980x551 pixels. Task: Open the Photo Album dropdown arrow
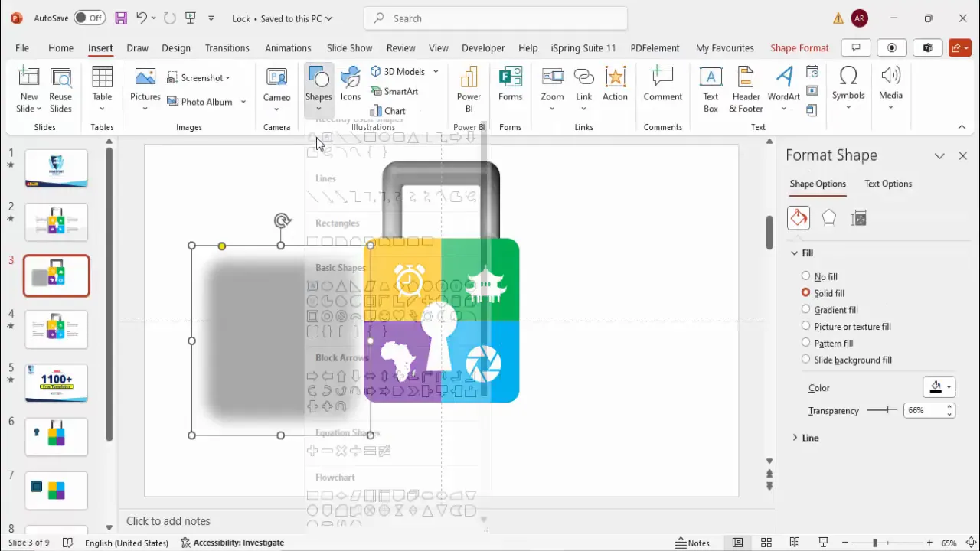(x=243, y=102)
